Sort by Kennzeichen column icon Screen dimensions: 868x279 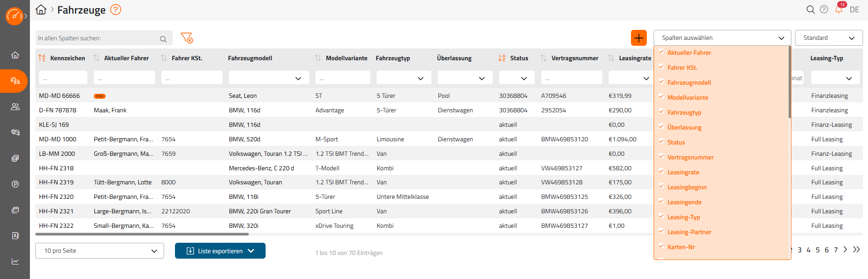click(42, 58)
